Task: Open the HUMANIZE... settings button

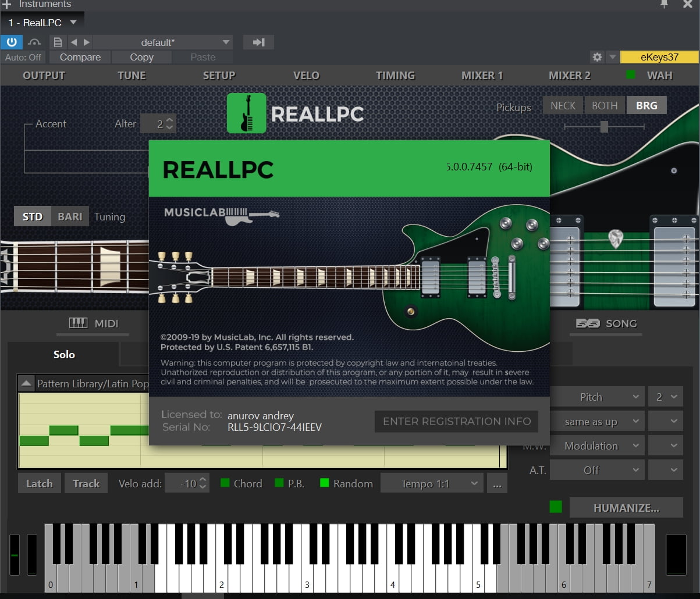Action: pos(626,507)
